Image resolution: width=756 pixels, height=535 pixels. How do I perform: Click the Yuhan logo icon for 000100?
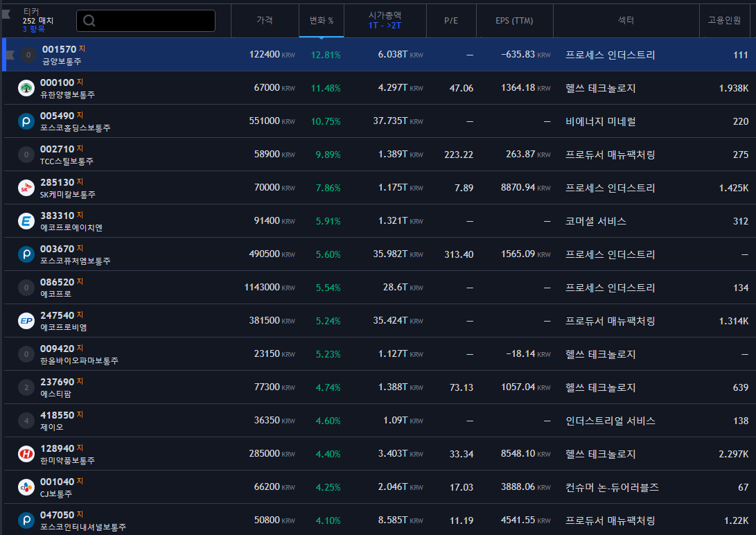[26, 88]
